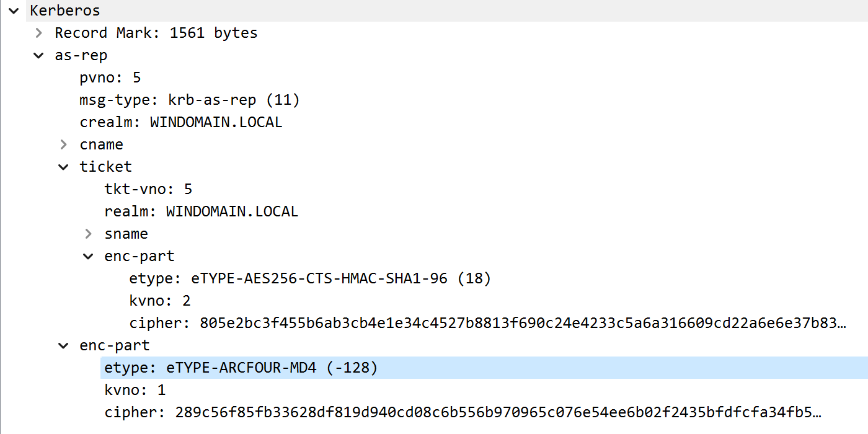
Task: Collapse the ticket section
Action: [63, 167]
